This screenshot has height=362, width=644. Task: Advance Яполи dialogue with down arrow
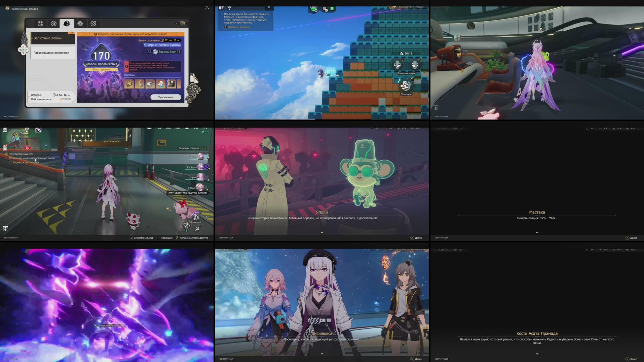tap(322, 233)
